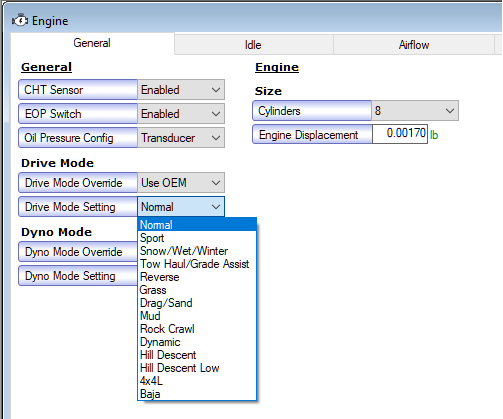The height and width of the screenshot is (419, 503).
Task: Click the Engine icon in title bar
Action: (20, 21)
